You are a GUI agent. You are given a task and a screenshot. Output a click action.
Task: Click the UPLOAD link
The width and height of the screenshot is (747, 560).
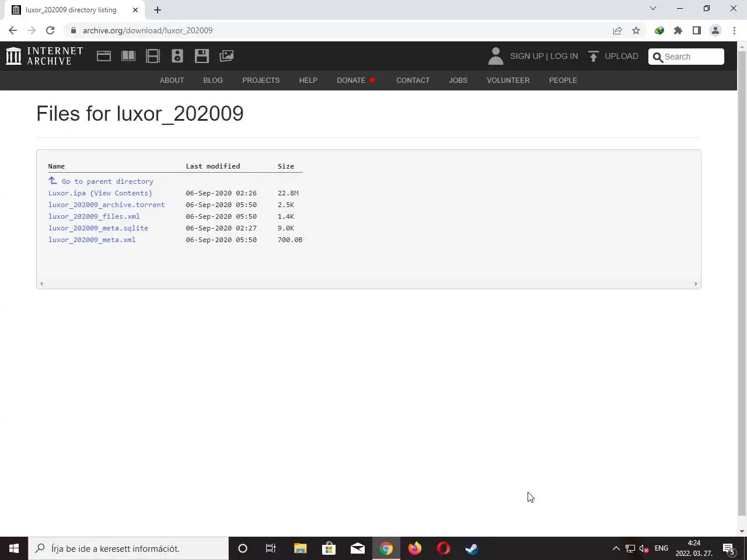click(622, 56)
